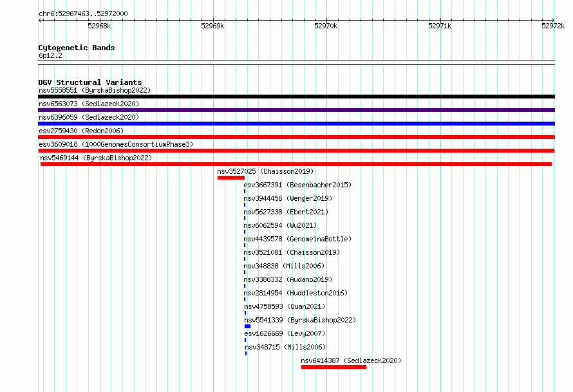Select the black nsv5558551 variant bar
573x392 pixels.
296,97
